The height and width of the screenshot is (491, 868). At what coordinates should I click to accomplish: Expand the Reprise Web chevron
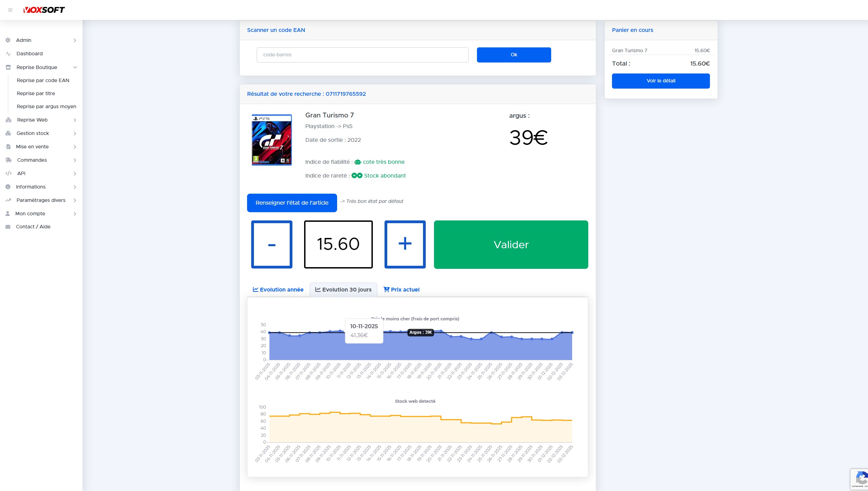pos(75,120)
